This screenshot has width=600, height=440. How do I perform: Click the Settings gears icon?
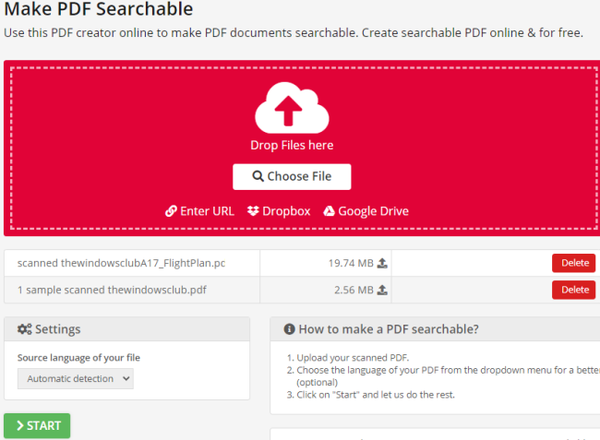tap(24, 329)
